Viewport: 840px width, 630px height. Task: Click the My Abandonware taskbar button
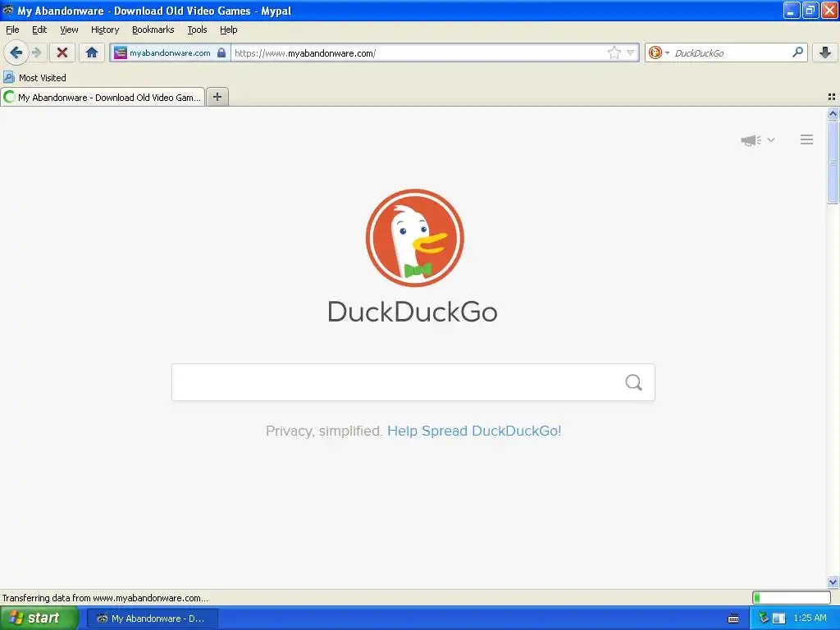[x=152, y=619]
